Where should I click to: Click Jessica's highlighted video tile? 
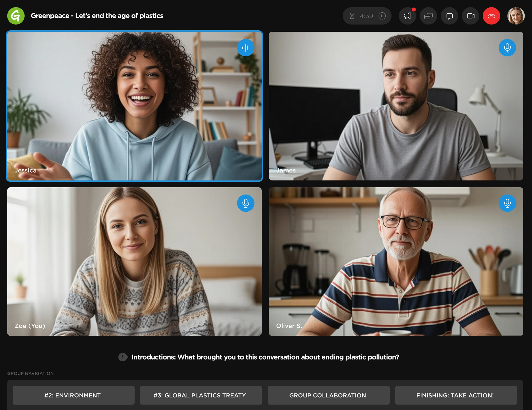(134, 106)
